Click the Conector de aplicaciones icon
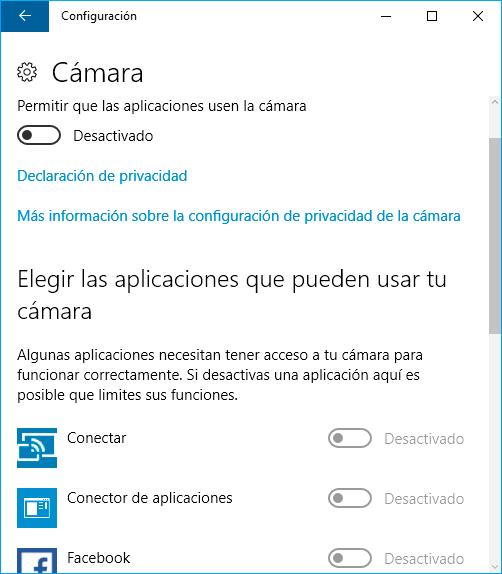The height and width of the screenshot is (574, 502). pos(37,508)
